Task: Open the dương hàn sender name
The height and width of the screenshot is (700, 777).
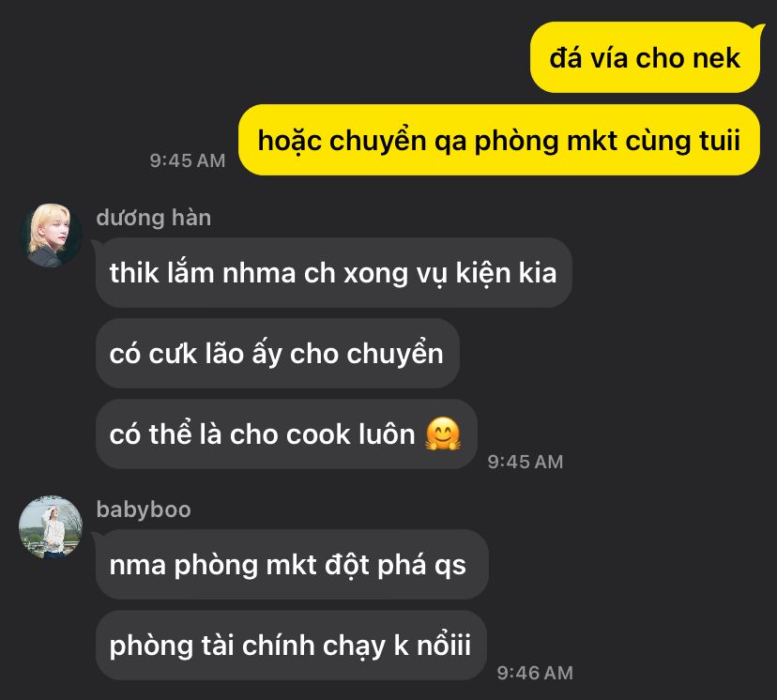Action: click(x=154, y=218)
